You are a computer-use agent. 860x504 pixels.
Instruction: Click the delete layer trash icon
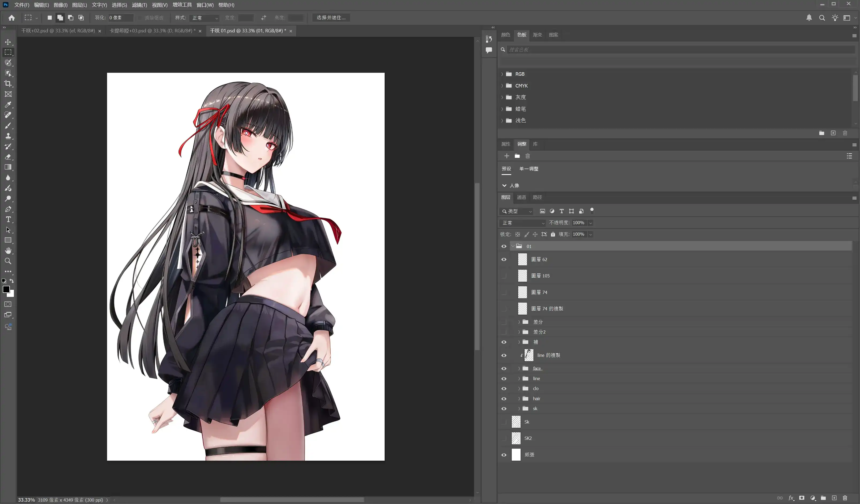coord(845,498)
